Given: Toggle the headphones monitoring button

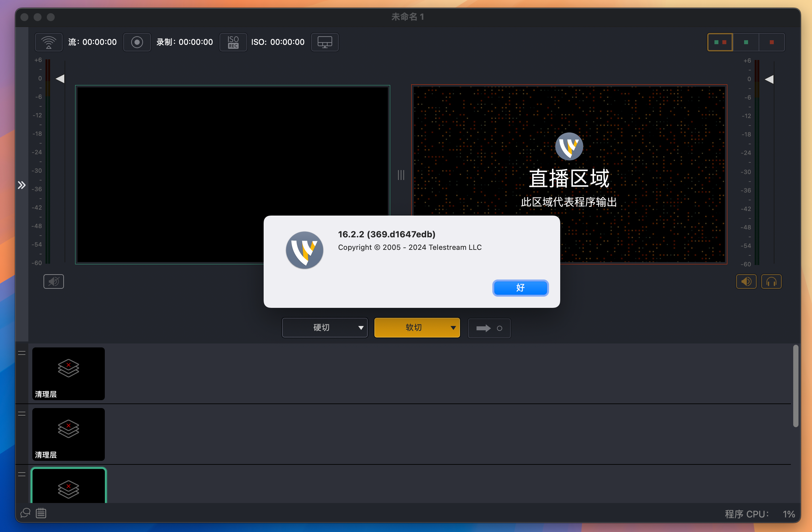Looking at the screenshot, I should coord(771,281).
